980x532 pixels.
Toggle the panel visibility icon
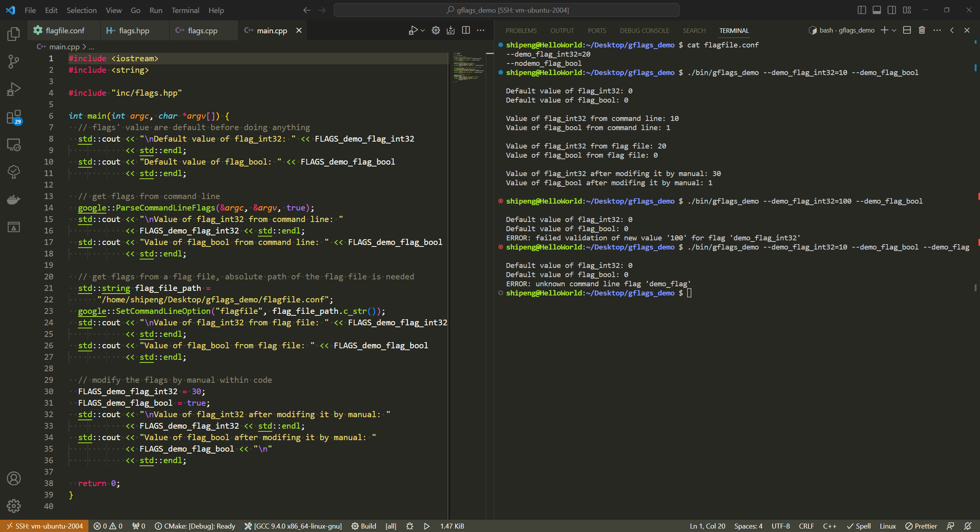click(x=876, y=10)
